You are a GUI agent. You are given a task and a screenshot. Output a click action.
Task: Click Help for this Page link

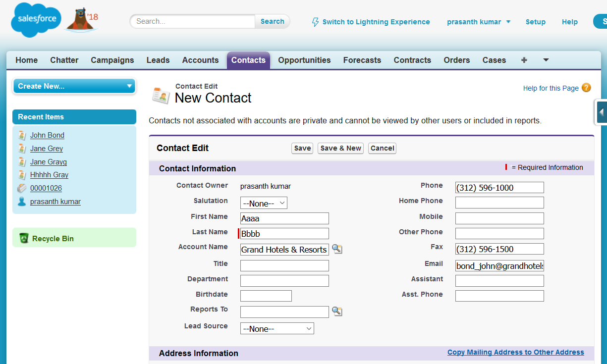tap(551, 88)
